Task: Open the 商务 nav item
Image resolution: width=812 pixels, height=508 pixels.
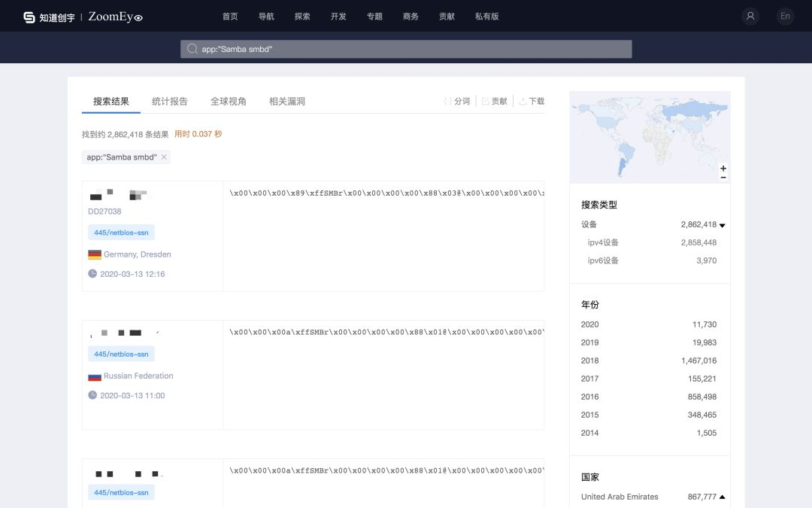Action: coord(411,17)
